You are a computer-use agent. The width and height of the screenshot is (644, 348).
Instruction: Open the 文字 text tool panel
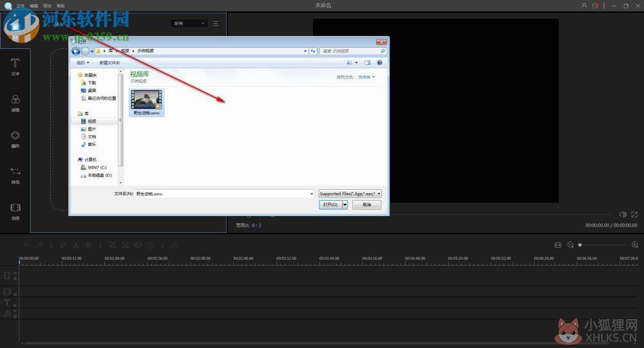tap(15, 67)
